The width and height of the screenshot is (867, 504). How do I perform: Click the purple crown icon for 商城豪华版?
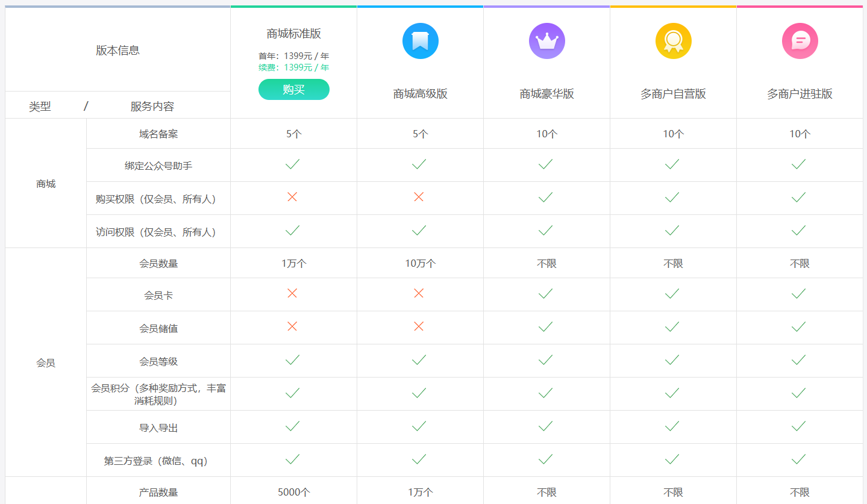[x=546, y=41]
